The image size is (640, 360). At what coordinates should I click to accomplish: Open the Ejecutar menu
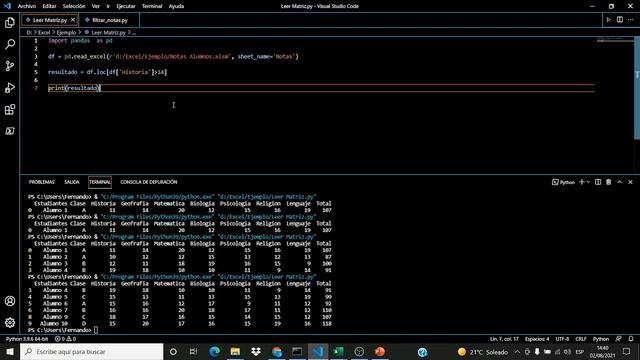[x=126, y=6]
